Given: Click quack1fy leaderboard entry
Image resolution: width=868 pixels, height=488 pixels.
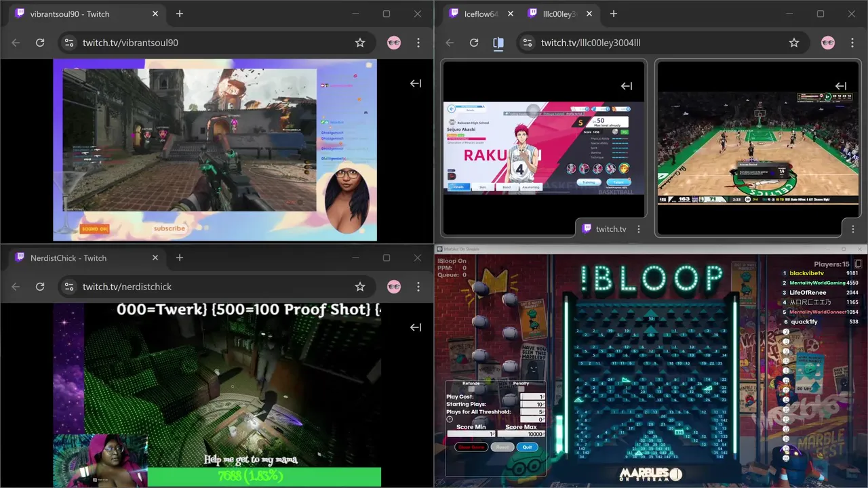Looking at the screenshot, I should click(x=804, y=322).
